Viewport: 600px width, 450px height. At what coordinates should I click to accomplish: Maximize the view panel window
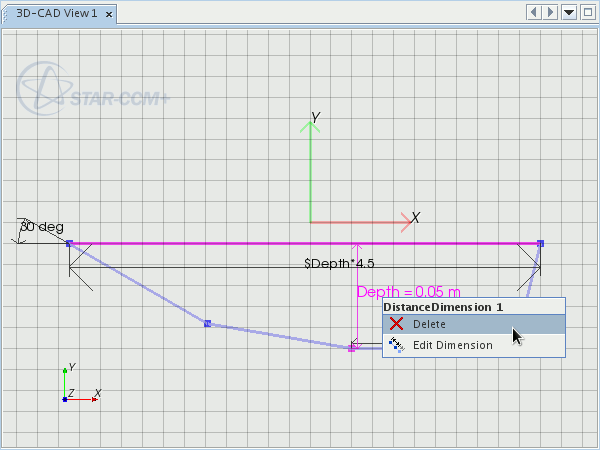point(588,13)
